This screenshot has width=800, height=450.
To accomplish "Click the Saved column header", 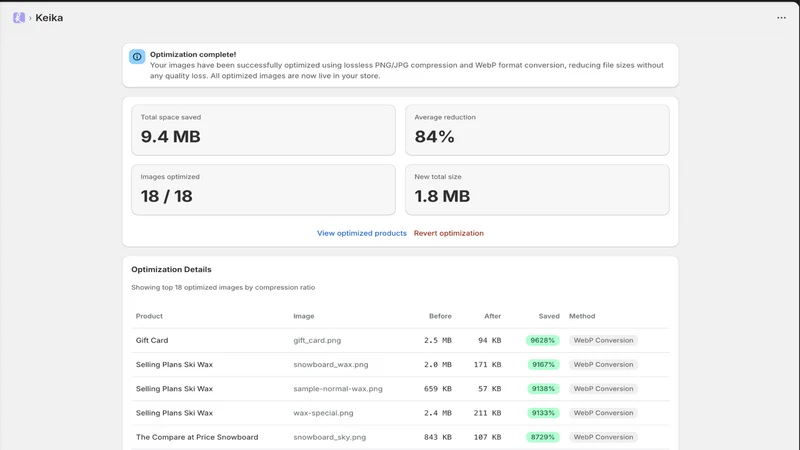I will click(549, 316).
